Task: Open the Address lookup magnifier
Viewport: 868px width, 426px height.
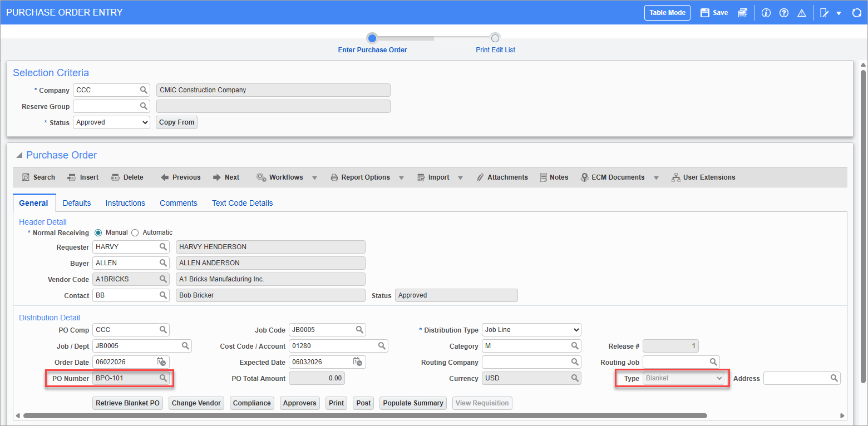Action: 834,378
